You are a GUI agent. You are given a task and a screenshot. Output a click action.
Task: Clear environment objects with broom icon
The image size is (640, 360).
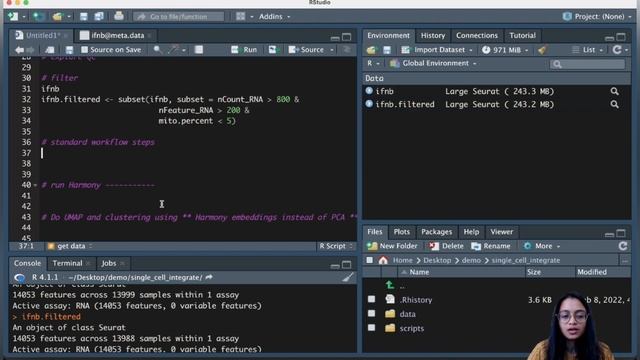click(542, 50)
